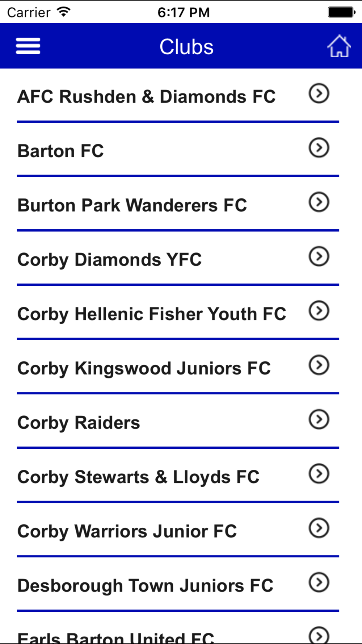
Task: Tap arrow icon beside Burton Park Wanderers FC
Action: [319, 202]
